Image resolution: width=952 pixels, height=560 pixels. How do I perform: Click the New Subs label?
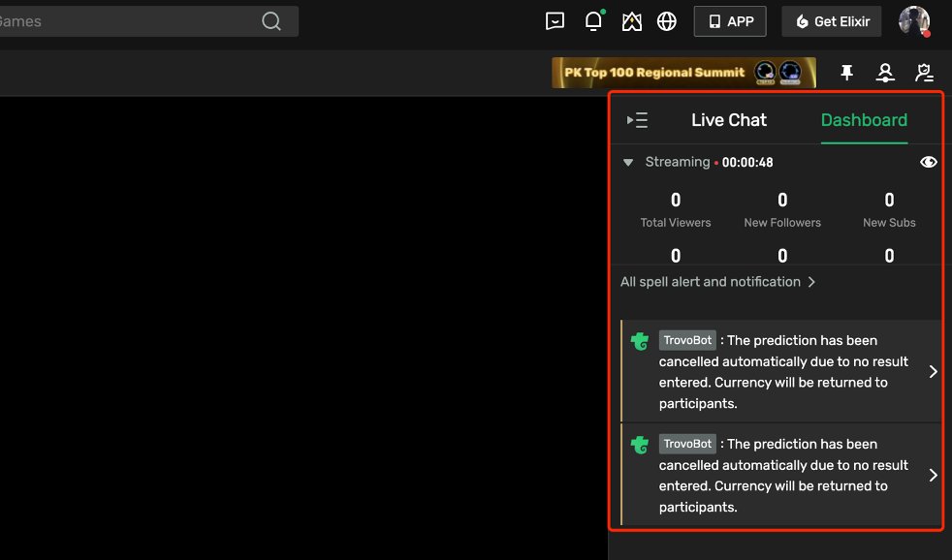(x=889, y=223)
